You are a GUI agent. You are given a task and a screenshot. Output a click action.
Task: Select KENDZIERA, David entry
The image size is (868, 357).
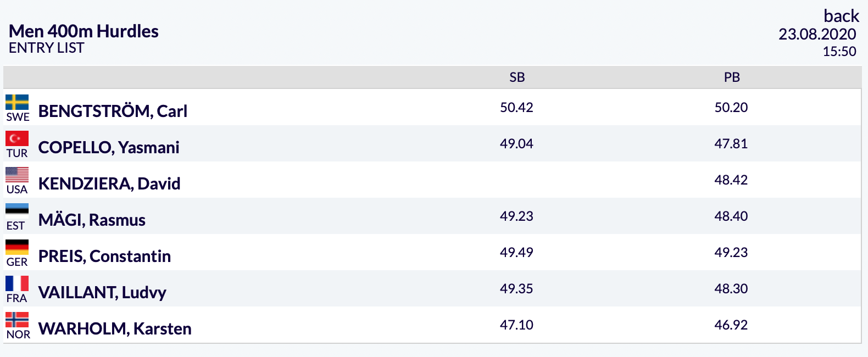click(109, 183)
